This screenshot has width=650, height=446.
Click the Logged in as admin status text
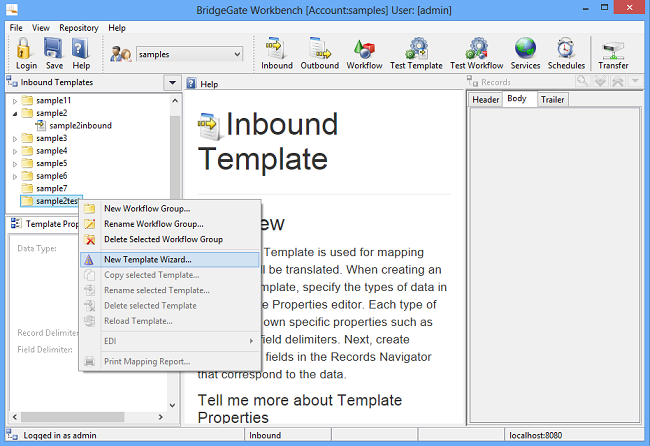click(x=60, y=435)
